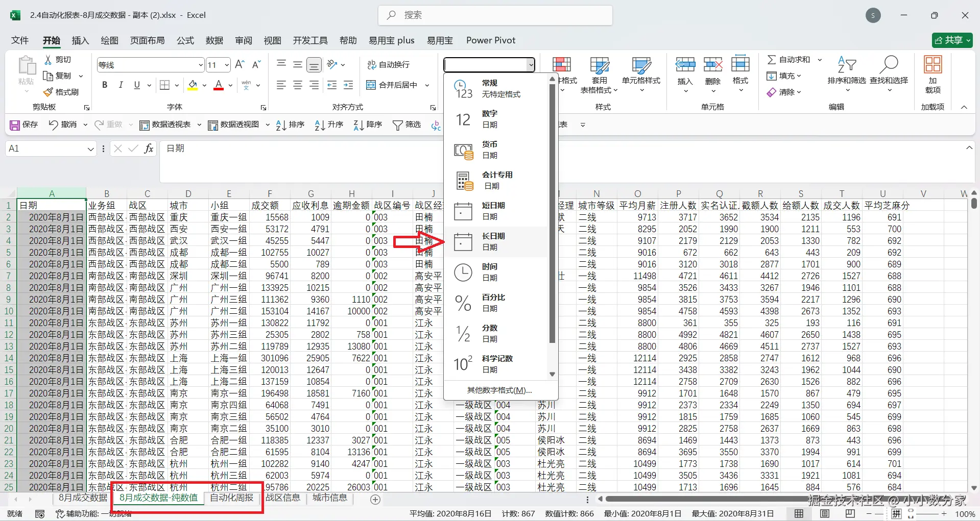
Task: Open 查找和选择 magnifier tool
Action: click(x=889, y=65)
